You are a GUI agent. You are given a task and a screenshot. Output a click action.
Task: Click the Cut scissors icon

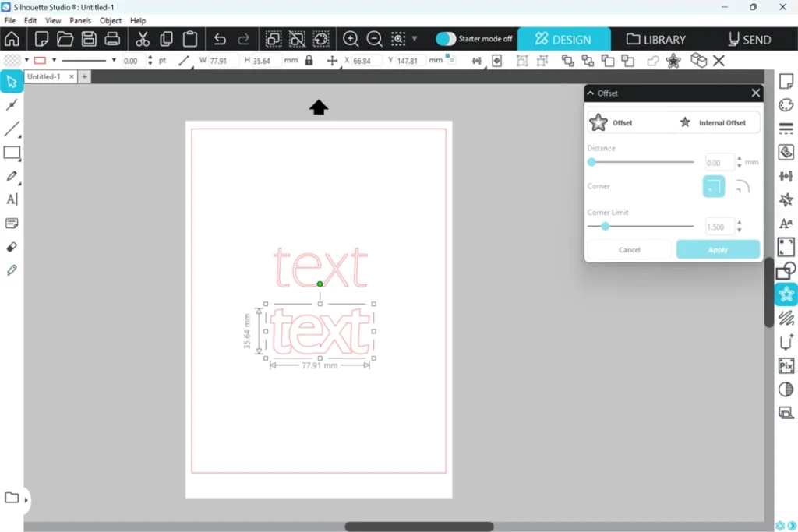tap(143, 39)
